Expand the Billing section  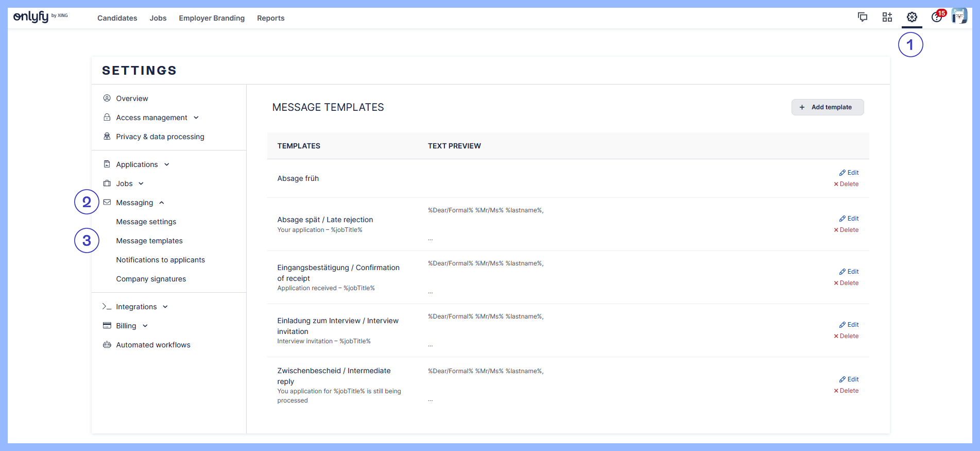pyautogui.click(x=126, y=326)
